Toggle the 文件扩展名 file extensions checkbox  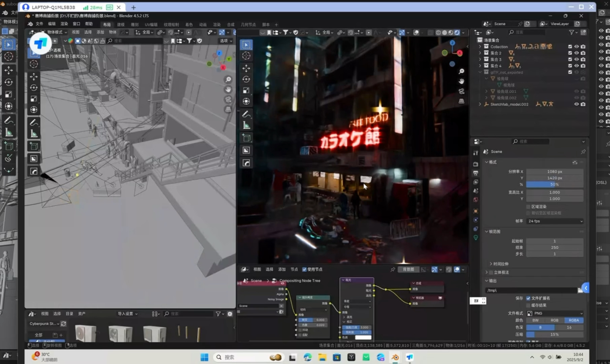click(528, 298)
